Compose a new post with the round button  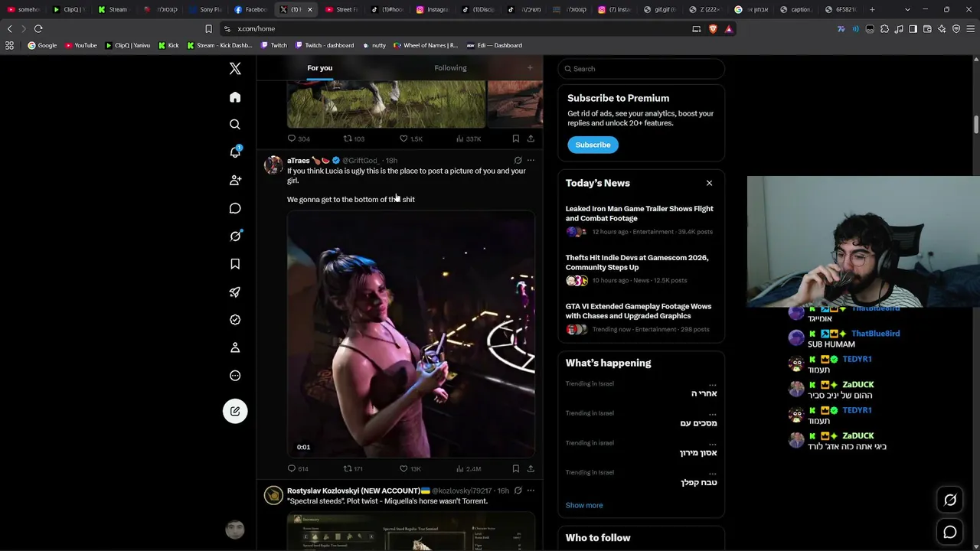[x=235, y=411]
